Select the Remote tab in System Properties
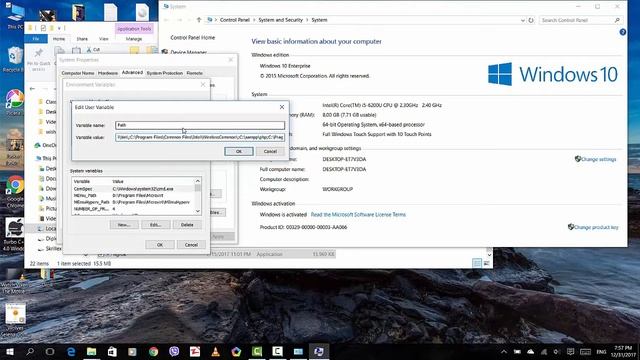 (x=194, y=73)
